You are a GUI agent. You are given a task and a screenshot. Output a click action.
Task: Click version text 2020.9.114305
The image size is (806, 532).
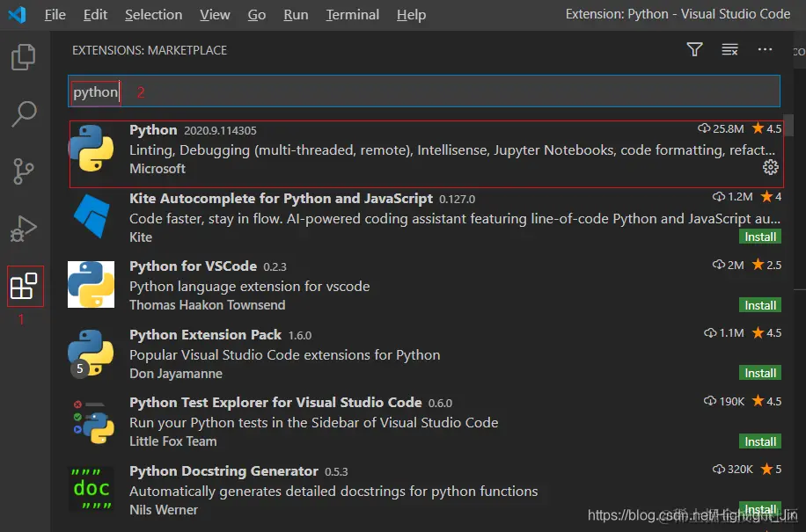pos(220,130)
